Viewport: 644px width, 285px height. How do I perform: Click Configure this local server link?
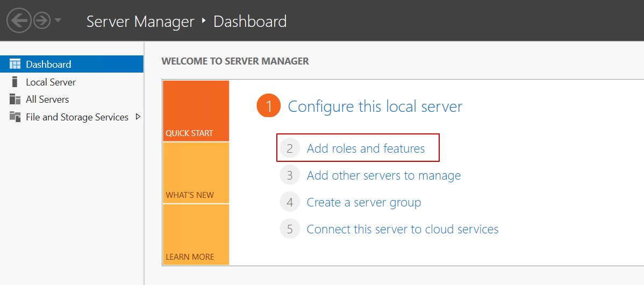pyautogui.click(x=375, y=106)
